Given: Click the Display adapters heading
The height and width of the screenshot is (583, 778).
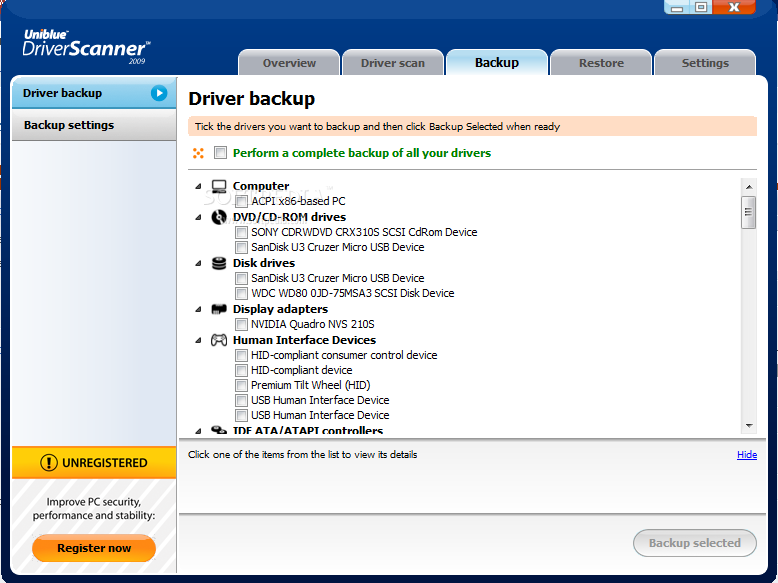Looking at the screenshot, I should 280,309.
